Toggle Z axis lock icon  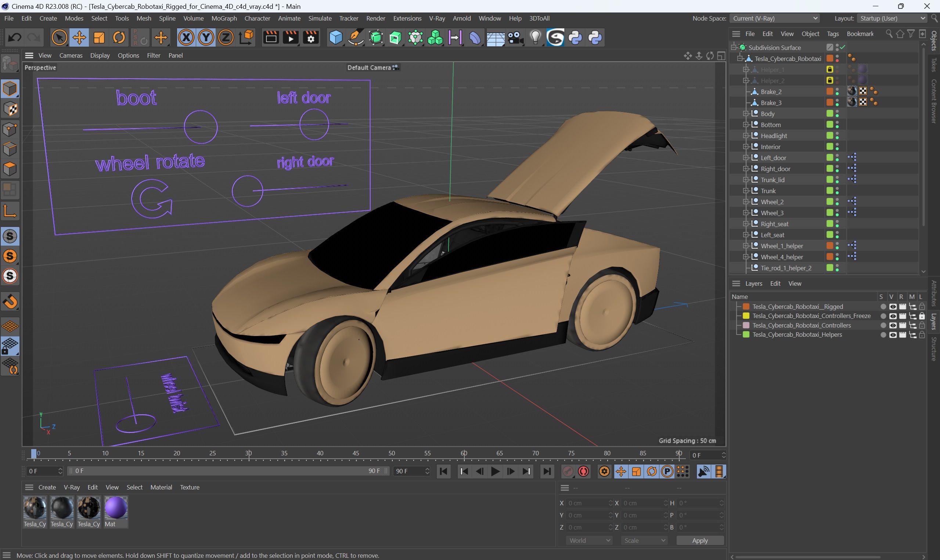[x=226, y=37]
